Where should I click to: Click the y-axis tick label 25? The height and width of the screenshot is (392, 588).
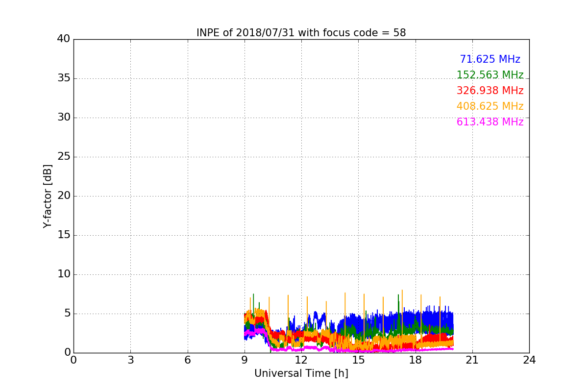64,157
